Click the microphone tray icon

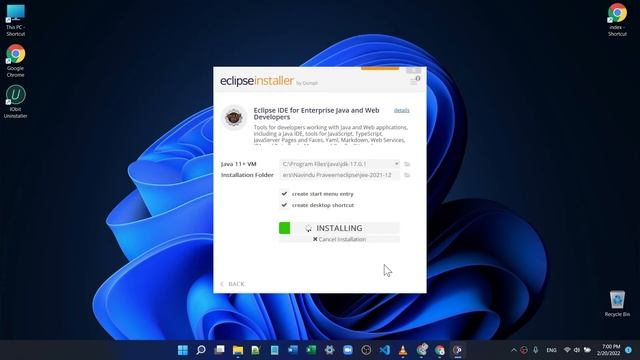click(536, 350)
